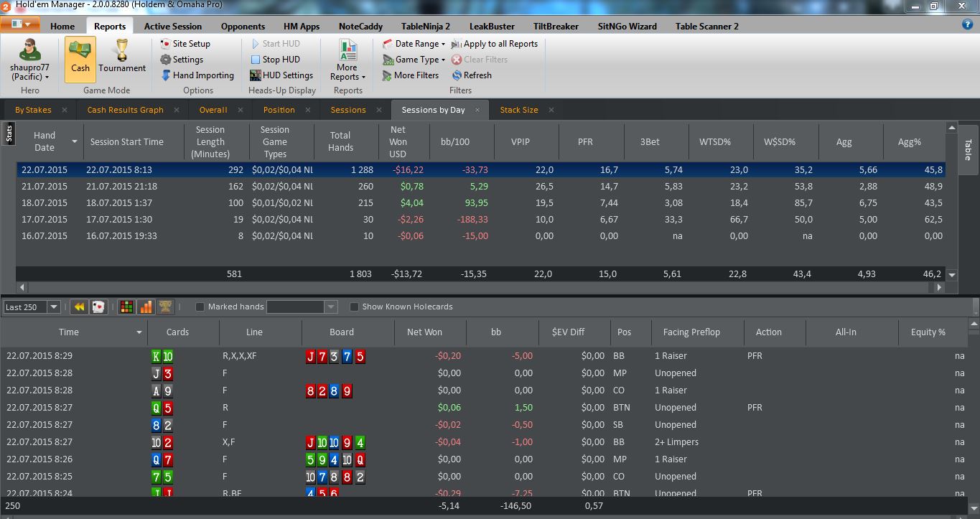Show the orange bar chart view

pos(146,307)
